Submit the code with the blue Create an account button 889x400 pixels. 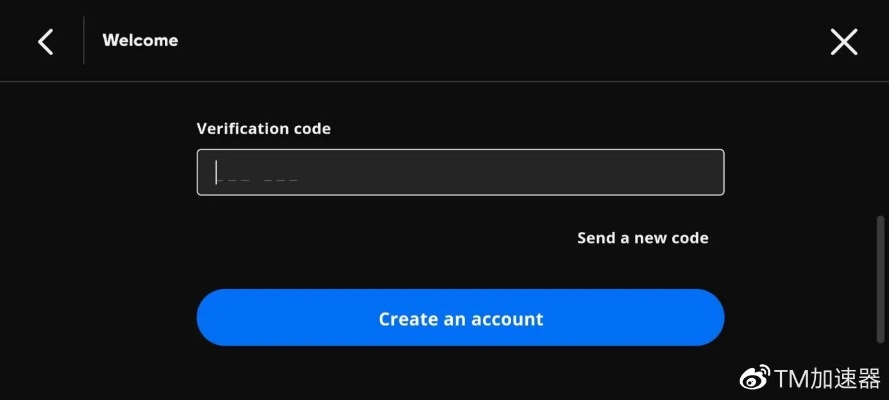click(460, 318)
